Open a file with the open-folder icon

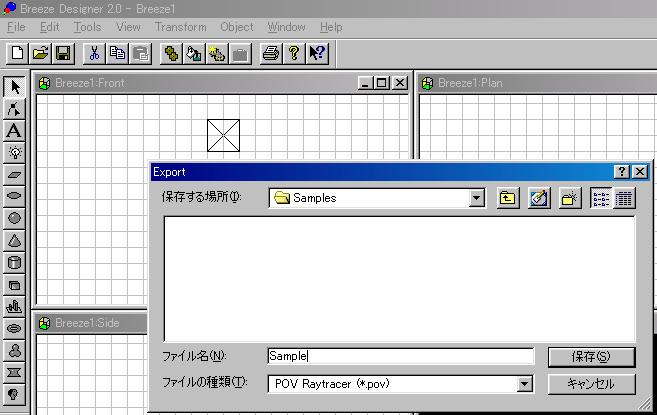pos(41,54)
